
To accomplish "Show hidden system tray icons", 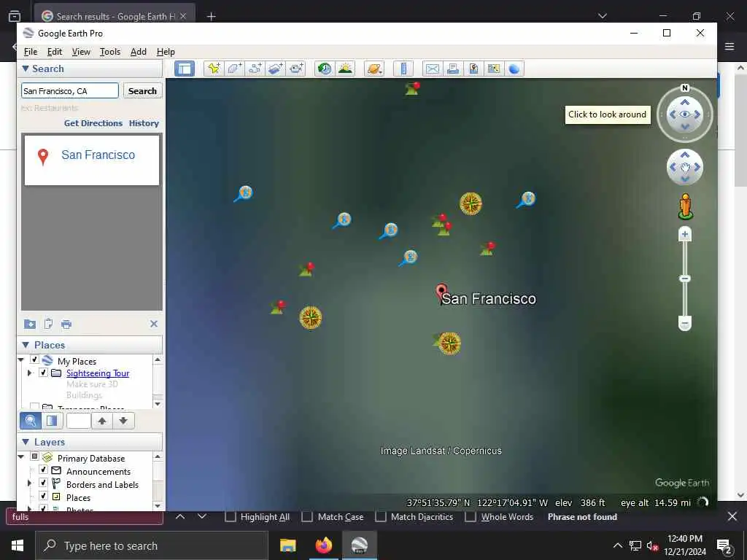I will point(617,545).
